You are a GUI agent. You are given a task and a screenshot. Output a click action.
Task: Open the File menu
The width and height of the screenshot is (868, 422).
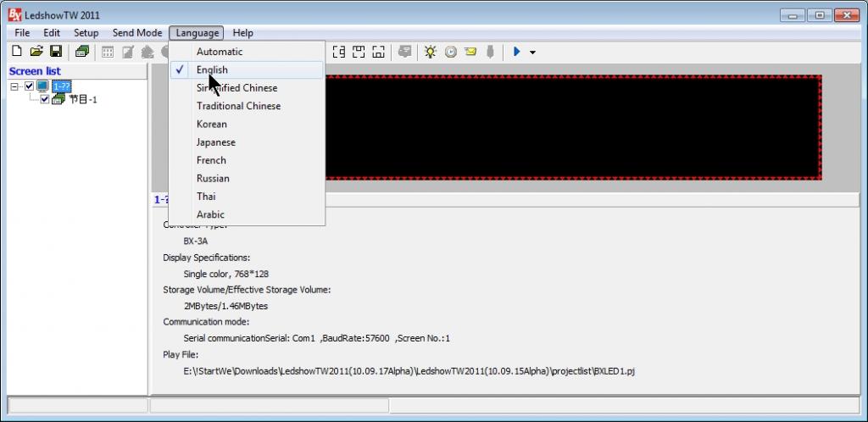[22, 33]
